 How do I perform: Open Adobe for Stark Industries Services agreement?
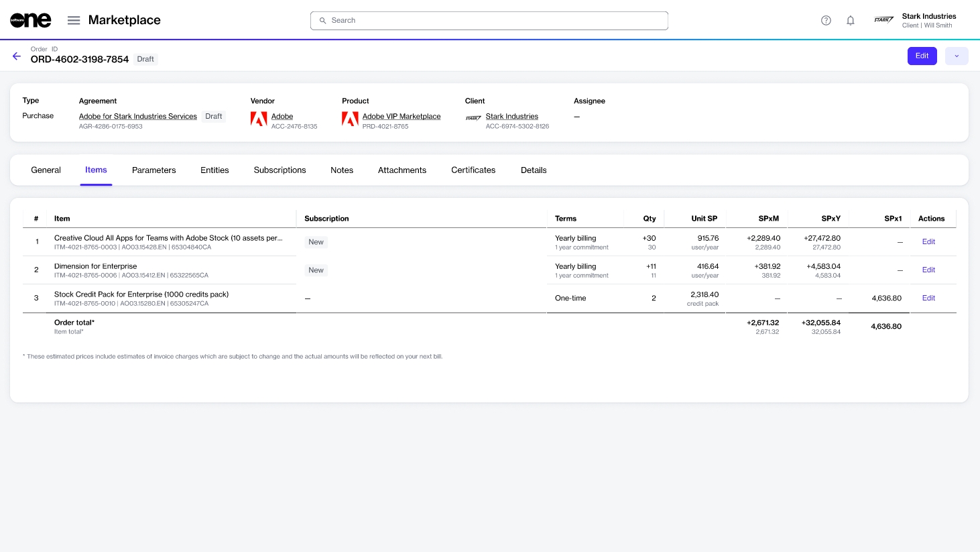[x=138, y=116]
